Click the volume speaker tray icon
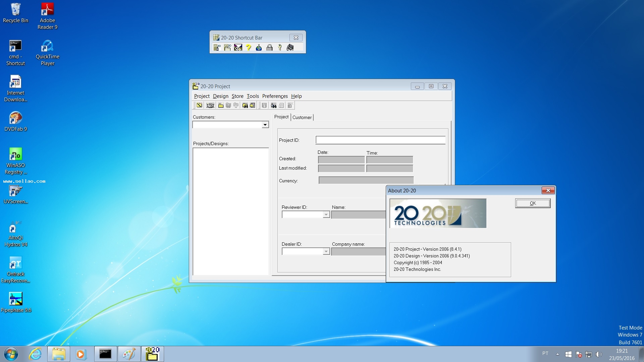 [x=599, y=354]
